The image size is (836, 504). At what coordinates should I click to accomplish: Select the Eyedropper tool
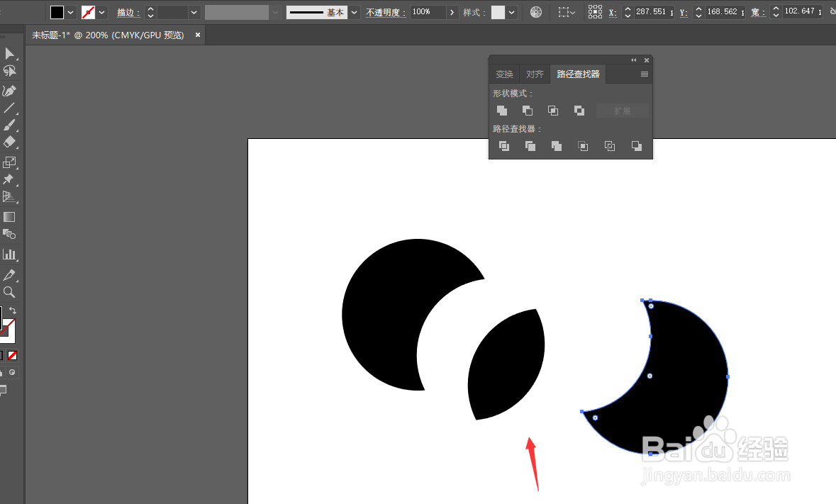click(9, 275)
